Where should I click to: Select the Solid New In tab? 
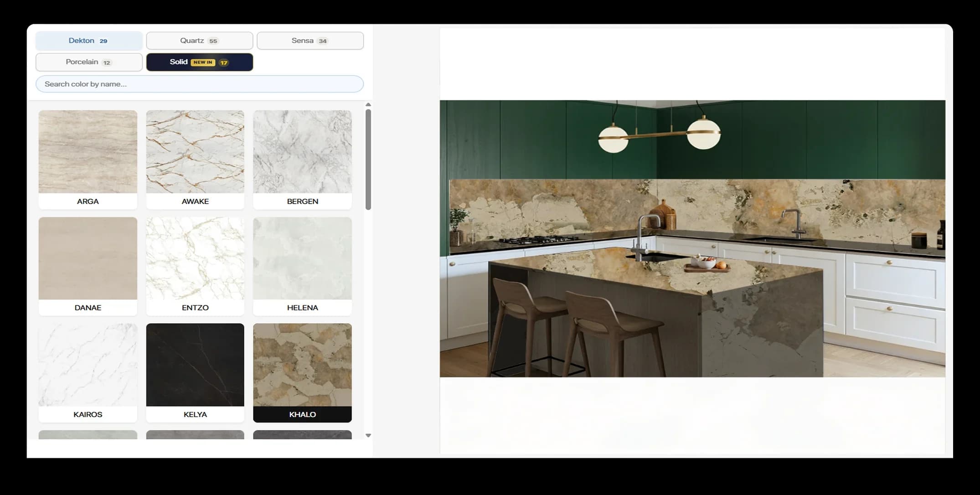200,62
